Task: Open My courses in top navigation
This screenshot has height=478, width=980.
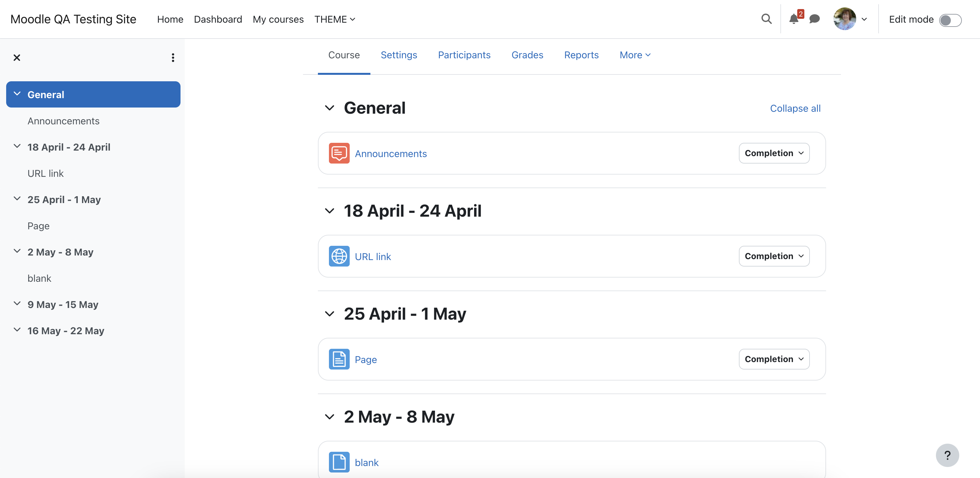Action: tap(278, 19)
